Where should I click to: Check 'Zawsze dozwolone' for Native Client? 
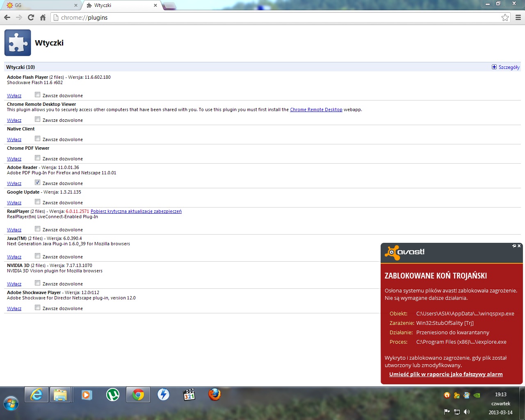point(37,139)
